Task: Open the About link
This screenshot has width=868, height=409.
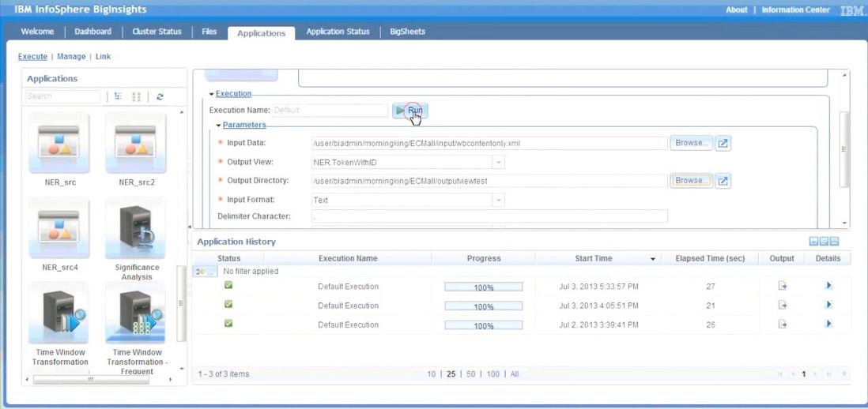Action: (x=736, y=9)
